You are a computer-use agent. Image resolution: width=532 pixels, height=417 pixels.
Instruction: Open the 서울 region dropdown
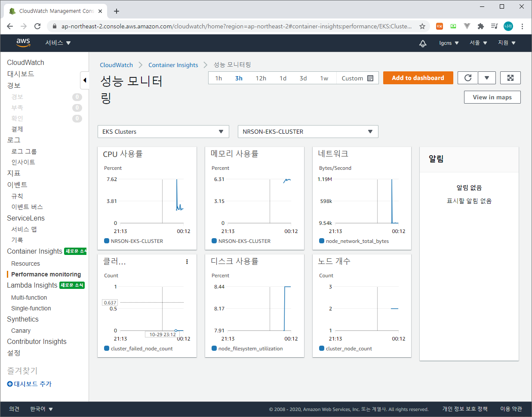pyautogui.click(x=478, y=43)
